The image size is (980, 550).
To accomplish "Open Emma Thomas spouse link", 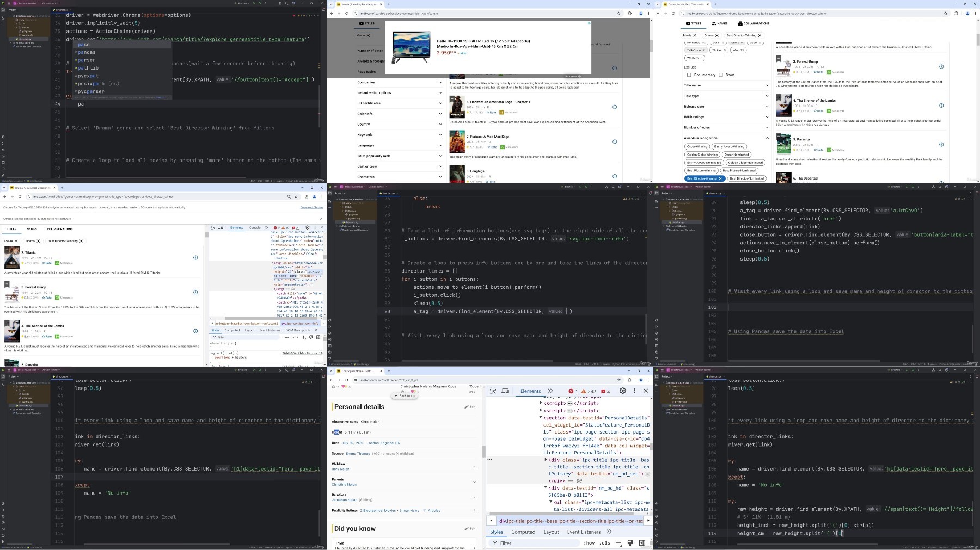I will coord(358,453).
